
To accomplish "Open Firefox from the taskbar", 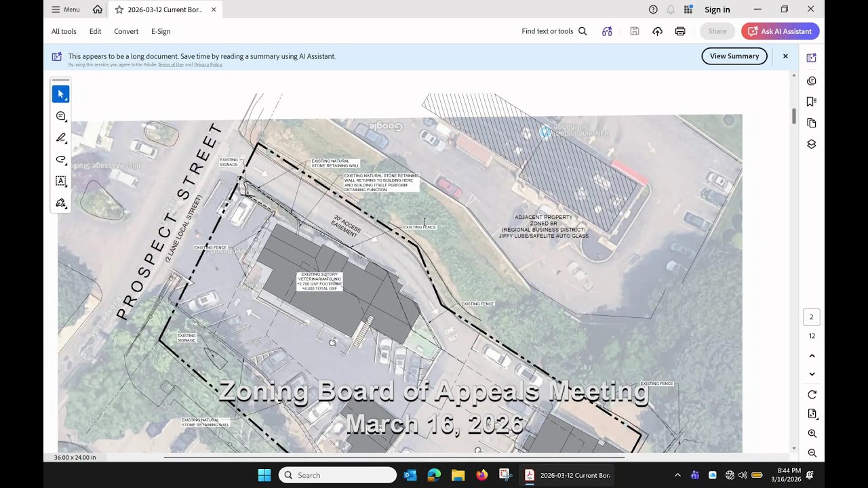I will [481, 475].
